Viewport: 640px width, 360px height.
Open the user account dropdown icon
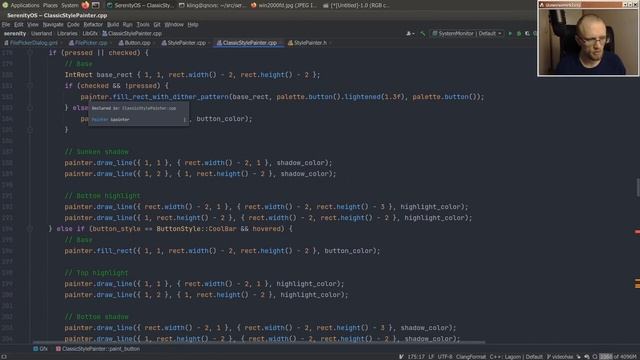pos(410,33)
